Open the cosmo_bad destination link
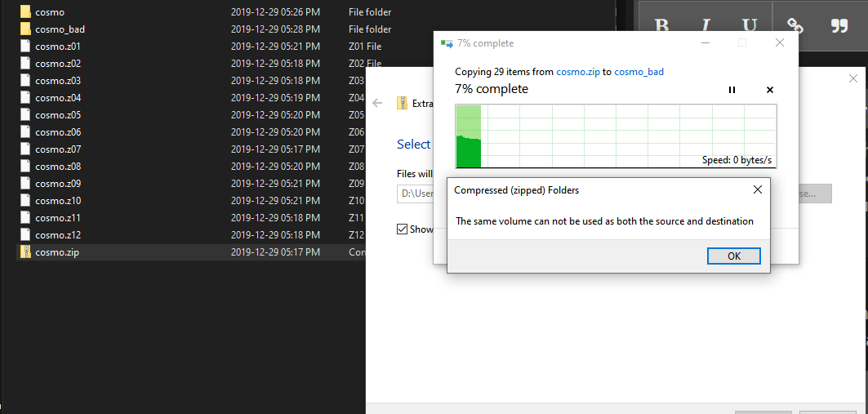Image resolution: width=868 pixels, height=414 pixels. [x=639, y=71]
